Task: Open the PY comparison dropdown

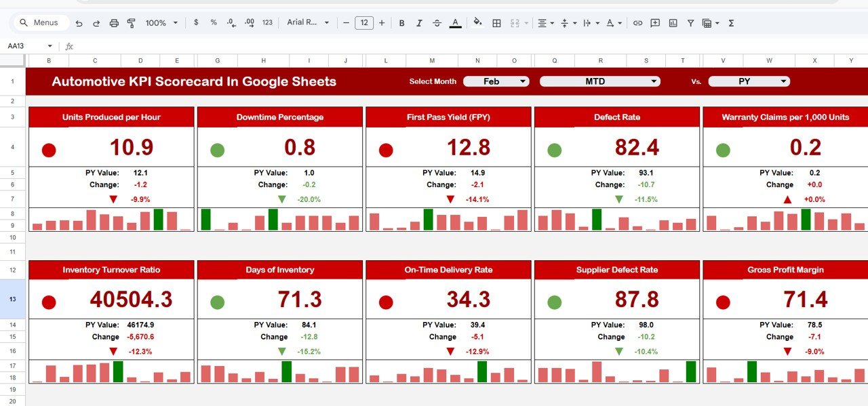Action: pyautogui.click(x=749, y=81)
